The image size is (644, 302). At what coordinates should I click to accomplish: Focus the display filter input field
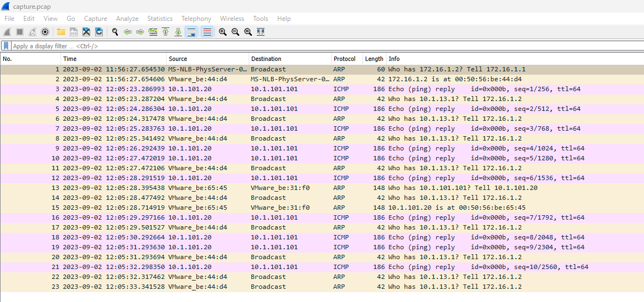(327, 46)
